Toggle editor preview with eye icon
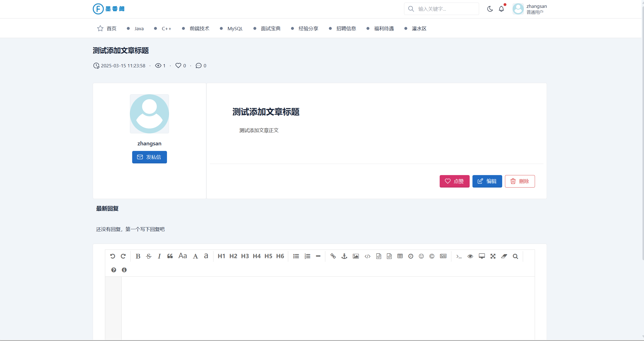Screen dimensions: 644x341 click(x=470, y=256)
